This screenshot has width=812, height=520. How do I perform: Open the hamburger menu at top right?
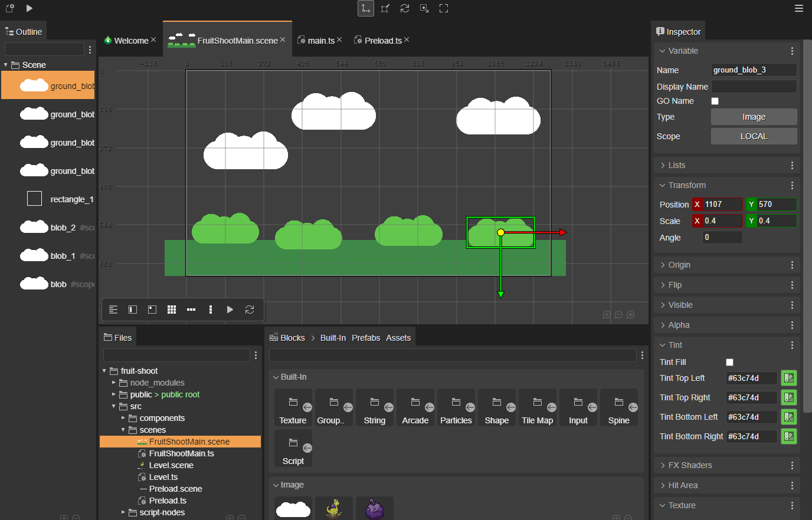coord(799,8)
